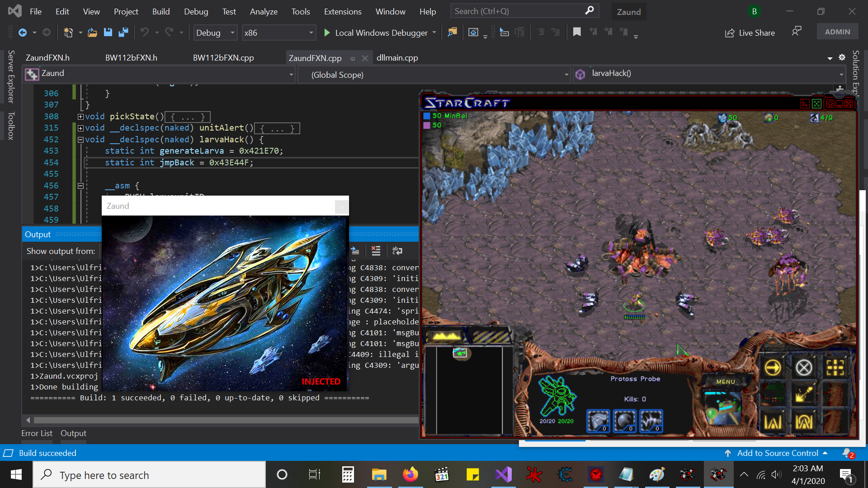Viewport: 868px width, 488px height.
Task: Click the probe particle beam weapon icon
Action: 651,421
